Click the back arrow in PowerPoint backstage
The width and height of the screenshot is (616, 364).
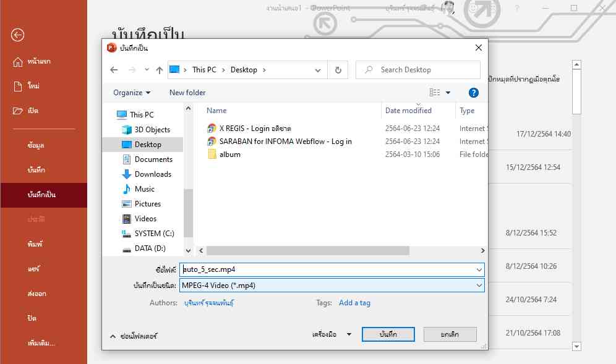click(18, 35)
